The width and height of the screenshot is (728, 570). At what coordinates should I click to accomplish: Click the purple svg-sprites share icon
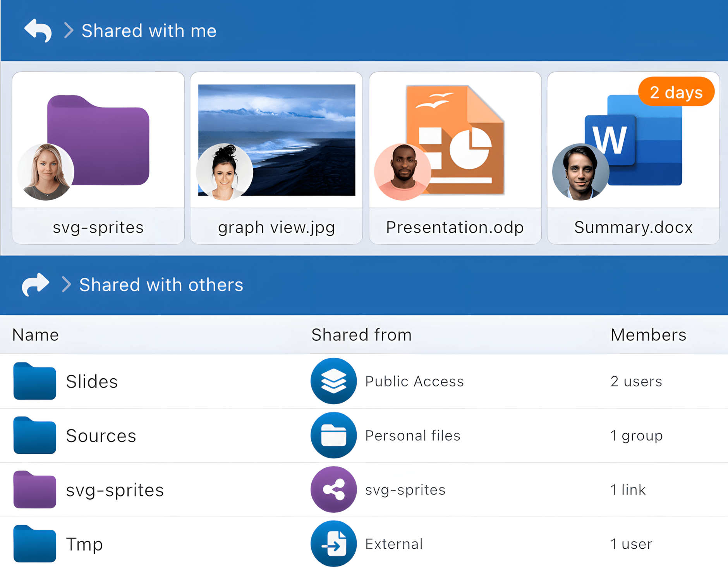tap(333, 489)
